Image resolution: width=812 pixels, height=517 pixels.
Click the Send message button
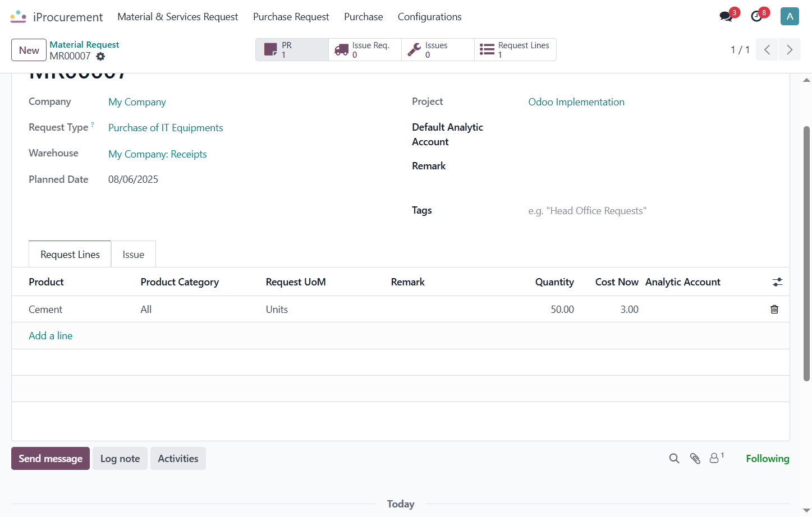(x=51, y=459)
